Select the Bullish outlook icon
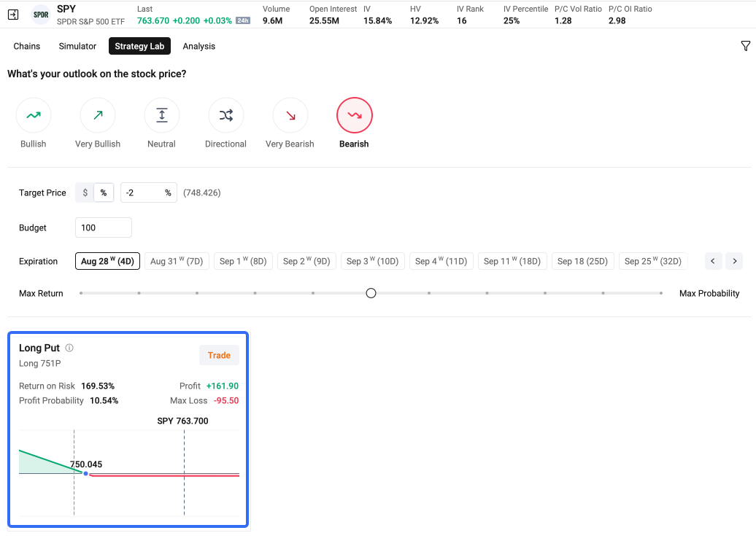This screenshot has height=541, width=756. 34,115
